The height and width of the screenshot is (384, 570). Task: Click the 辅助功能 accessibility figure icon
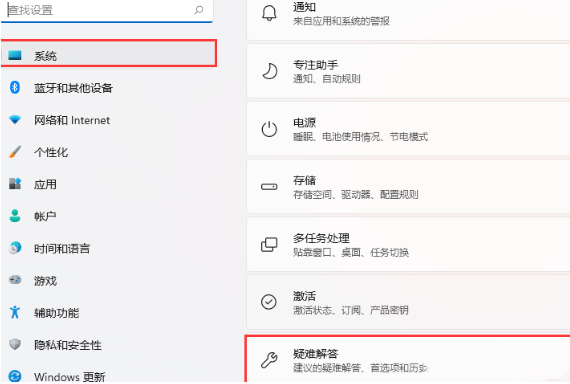pos(15,312)
